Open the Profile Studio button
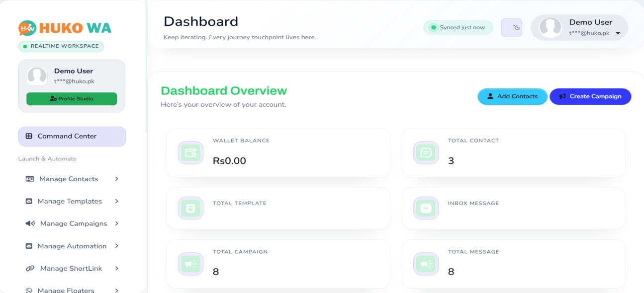Image resolution: width=644 pixels, height=293 pixels. 72,99
